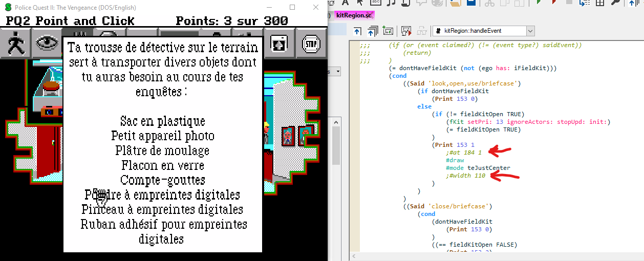This screenshot has height=261, width=644.
Task: Open the small dropdown left of code editor
Action: pyautogui.click(x=337, y=71)
